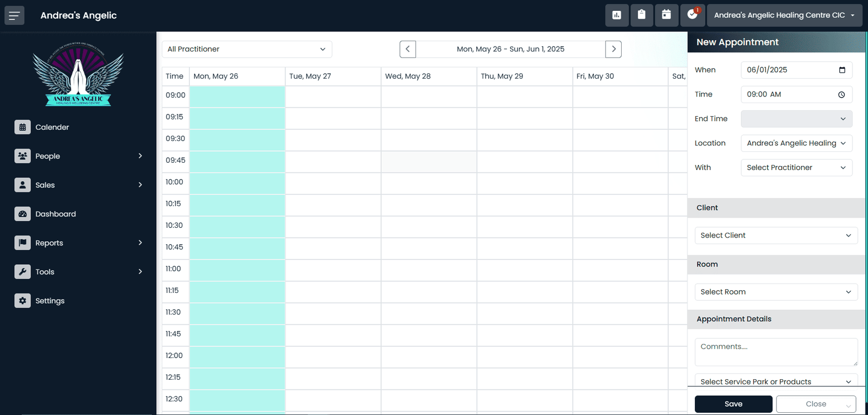Open Andrea's Angelic Healing Centre CIC account menu
This screenshot has height=415, width=868.
tap(784, 15)
